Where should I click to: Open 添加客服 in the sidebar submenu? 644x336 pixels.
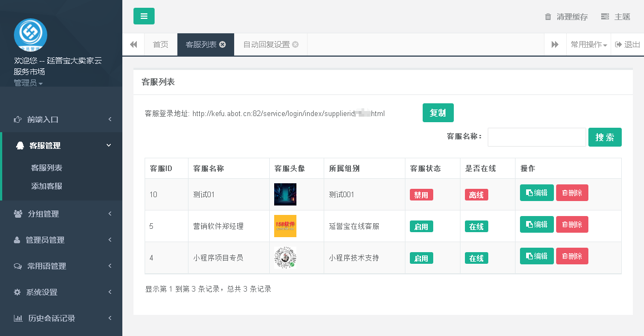coord(46,186)
